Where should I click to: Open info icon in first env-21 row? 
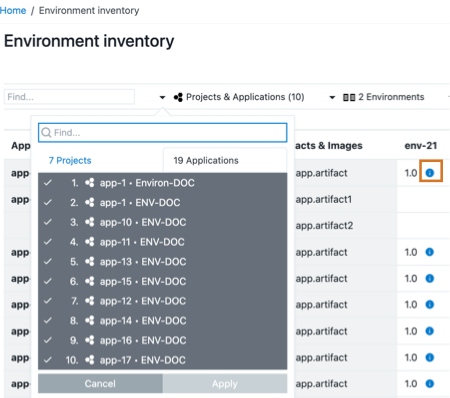click(x=430, y=173)
